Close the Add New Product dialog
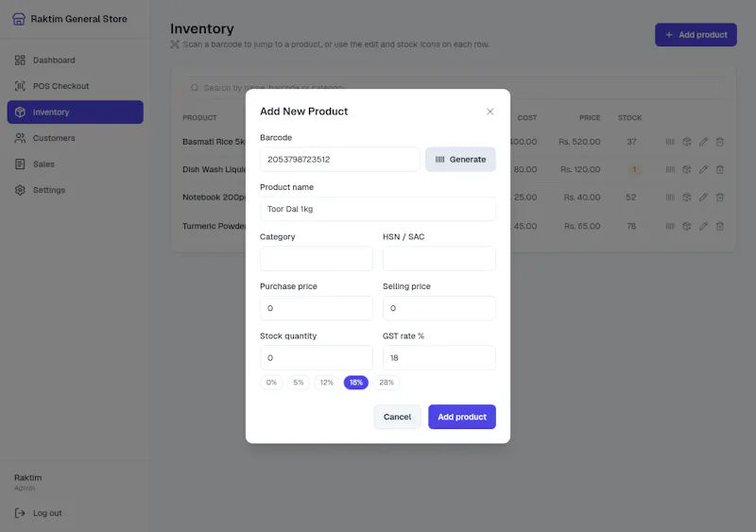The width and height of the screenshot is (756, 532). click(x=490, y=112)
